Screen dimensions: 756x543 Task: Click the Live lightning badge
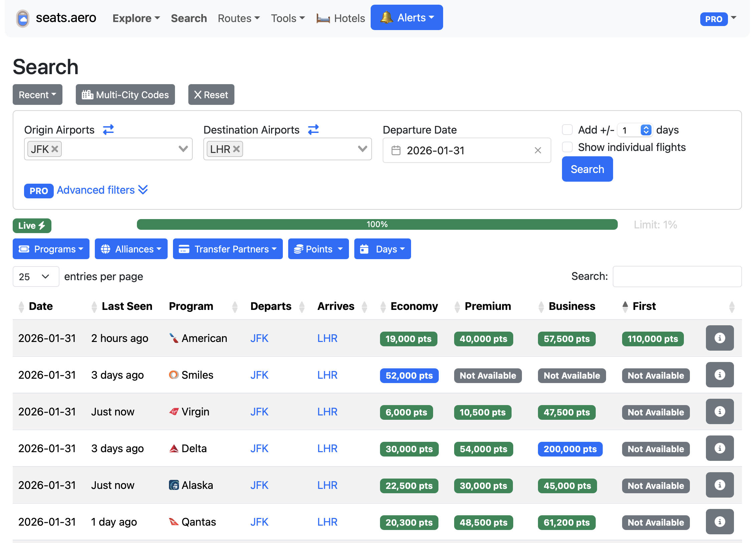point(32,226)
